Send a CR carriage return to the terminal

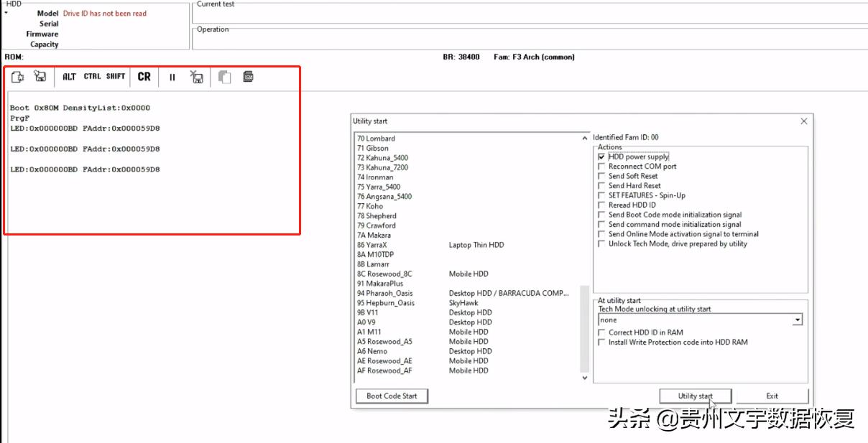pyautogui.click(x=144, y=77)
